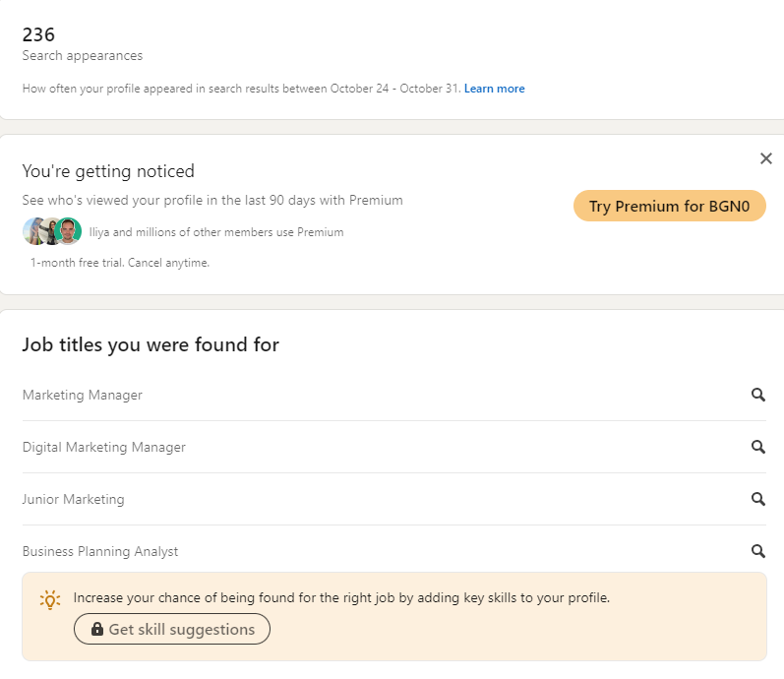Open the Junior Marketing job title row
The image size is (784, 679).
(394, 499)
